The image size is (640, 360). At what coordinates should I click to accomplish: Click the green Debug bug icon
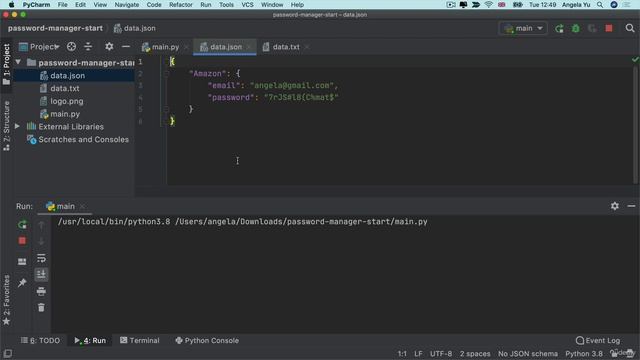tap(576, 29)
